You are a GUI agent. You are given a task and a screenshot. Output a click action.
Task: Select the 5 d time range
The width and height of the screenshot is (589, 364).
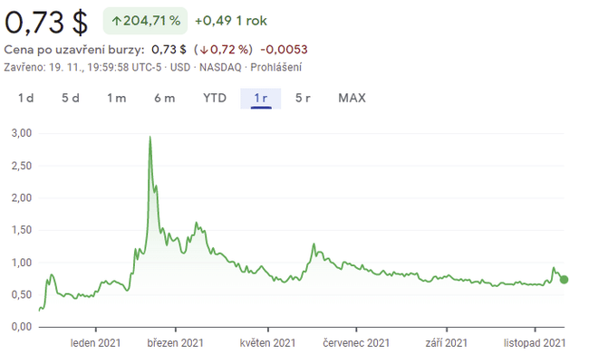coord(71,98)
